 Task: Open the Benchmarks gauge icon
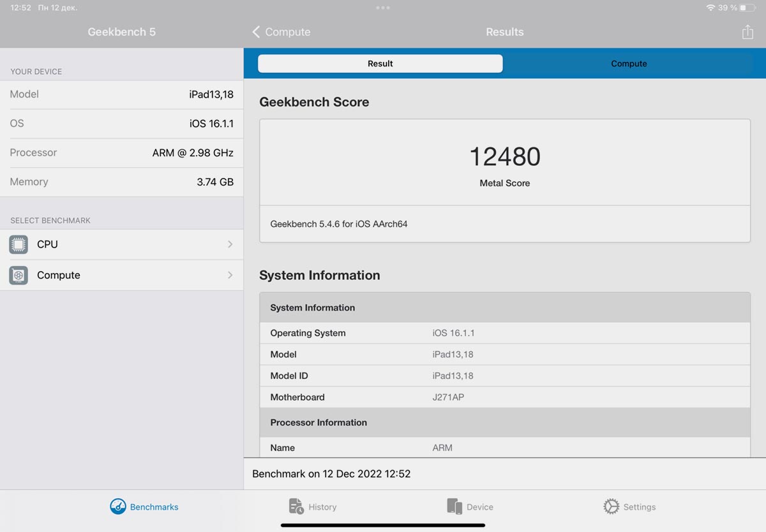point(118,506)
